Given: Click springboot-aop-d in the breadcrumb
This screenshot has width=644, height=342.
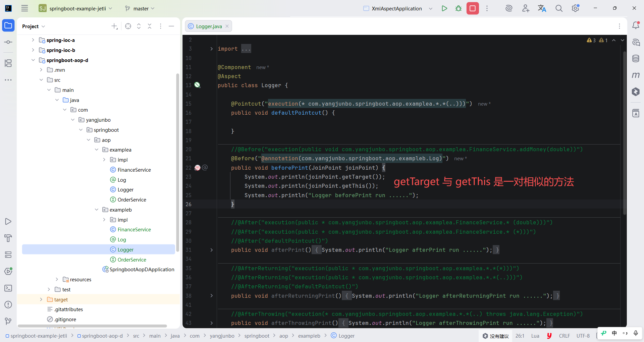Looking at the screenshot, I should tap(100, 336).
